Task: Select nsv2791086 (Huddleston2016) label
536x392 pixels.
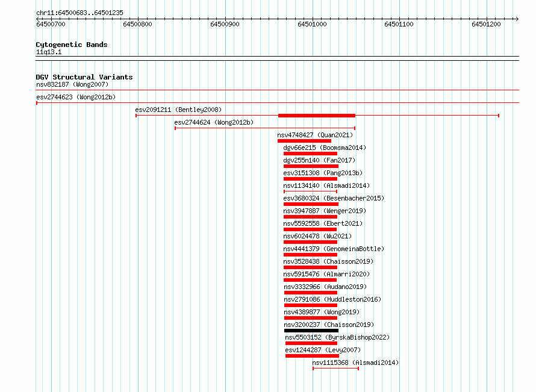Action: tap(332, 299)
